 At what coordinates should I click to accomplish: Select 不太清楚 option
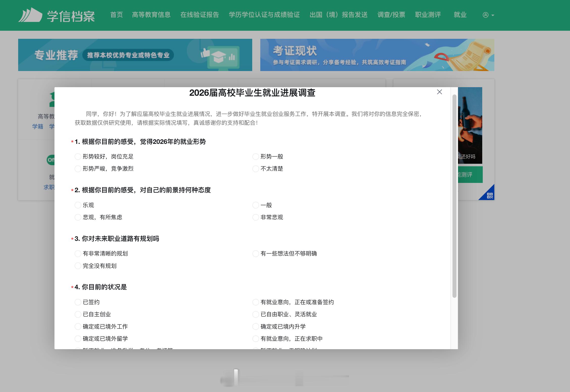click(x=256, y=169)
